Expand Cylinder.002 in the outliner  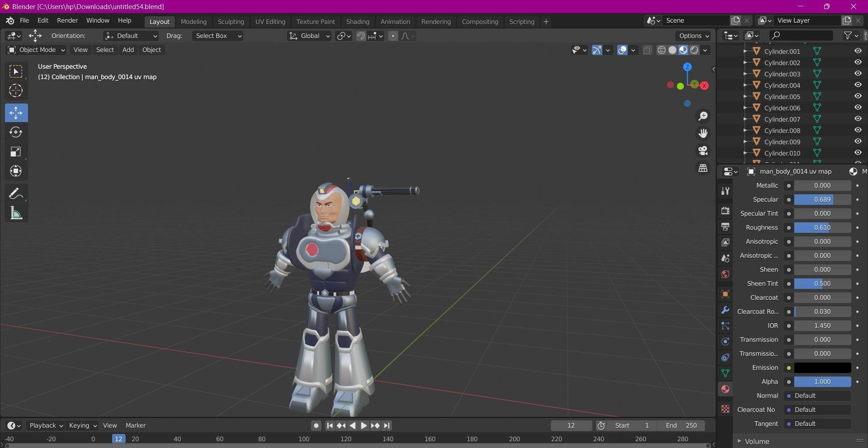745,62
